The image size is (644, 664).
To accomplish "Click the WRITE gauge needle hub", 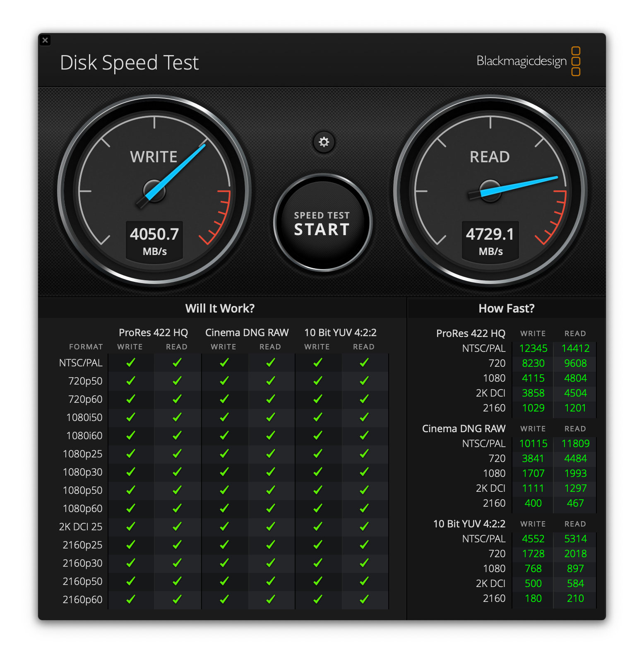I will [x=154, y=191].
